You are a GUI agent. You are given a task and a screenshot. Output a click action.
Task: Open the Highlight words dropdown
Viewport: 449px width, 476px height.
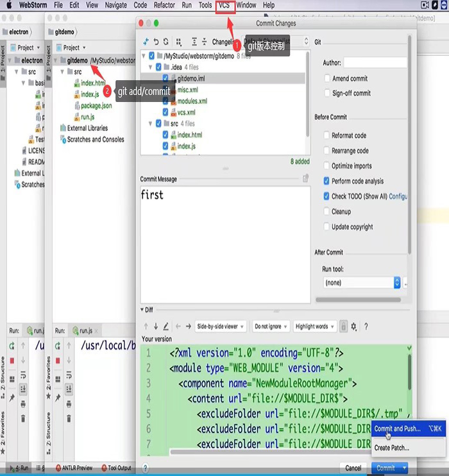point(315,327)
